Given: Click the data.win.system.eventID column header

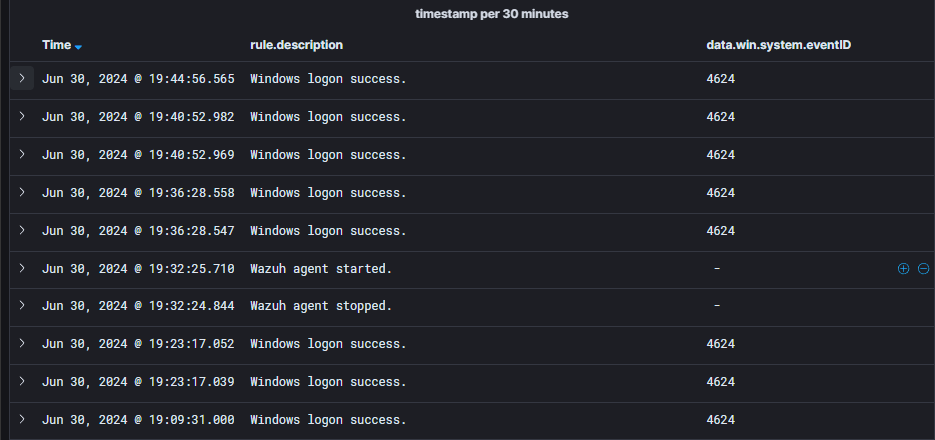Looking at the screenshot, I should point(778,45).
